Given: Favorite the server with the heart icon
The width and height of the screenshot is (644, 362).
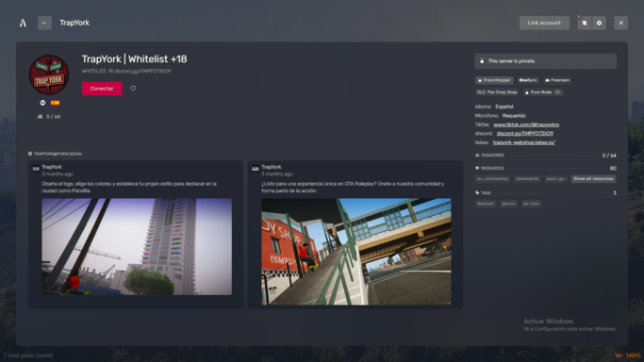Looking at the screenshot, I should tap(133, 89).
